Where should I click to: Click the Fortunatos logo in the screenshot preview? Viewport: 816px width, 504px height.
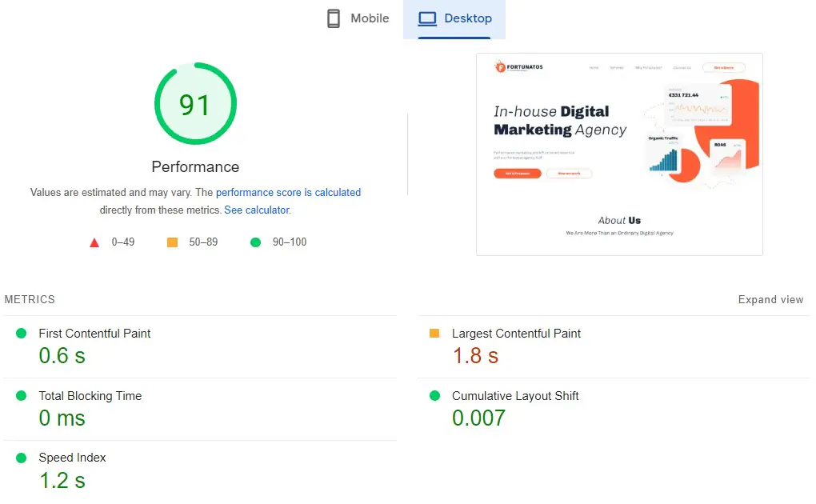click(519, 66)
